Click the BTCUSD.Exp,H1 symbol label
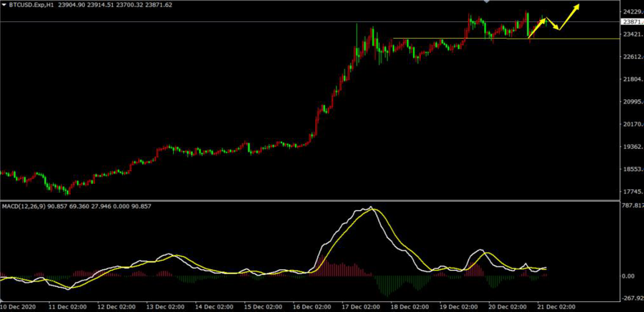644x312 pixels. click(32, 5)
